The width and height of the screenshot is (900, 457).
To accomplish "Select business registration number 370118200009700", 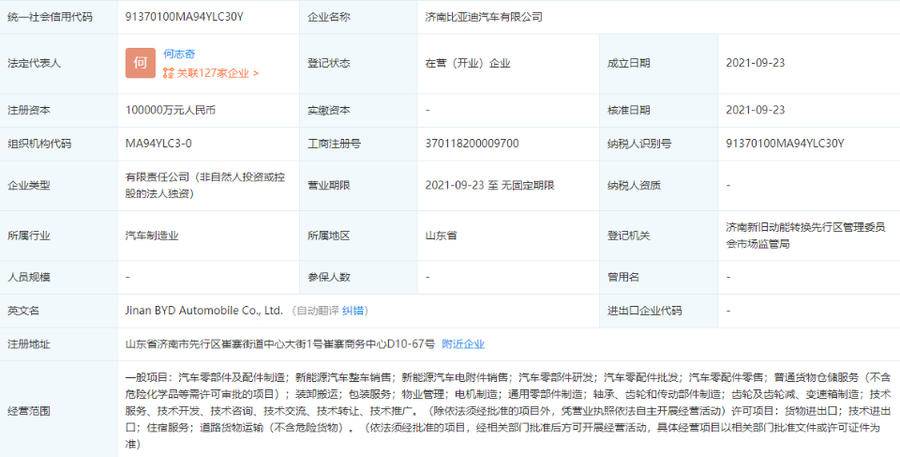I will tap(472, 144).
